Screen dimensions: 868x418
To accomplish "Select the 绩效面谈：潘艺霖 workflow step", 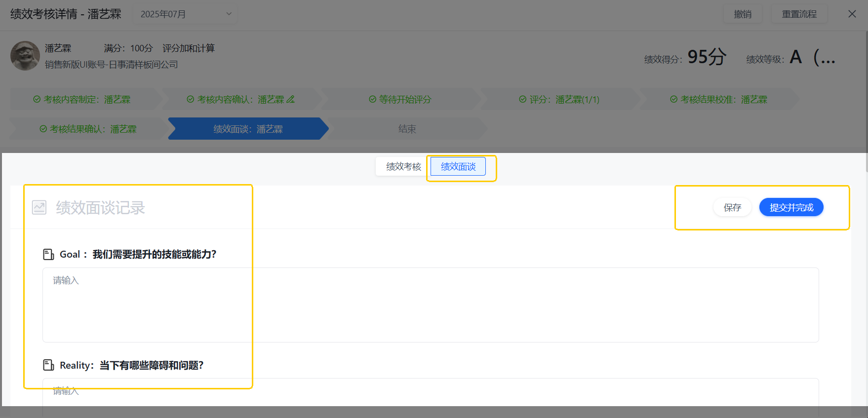I will (x=248, y=129).
